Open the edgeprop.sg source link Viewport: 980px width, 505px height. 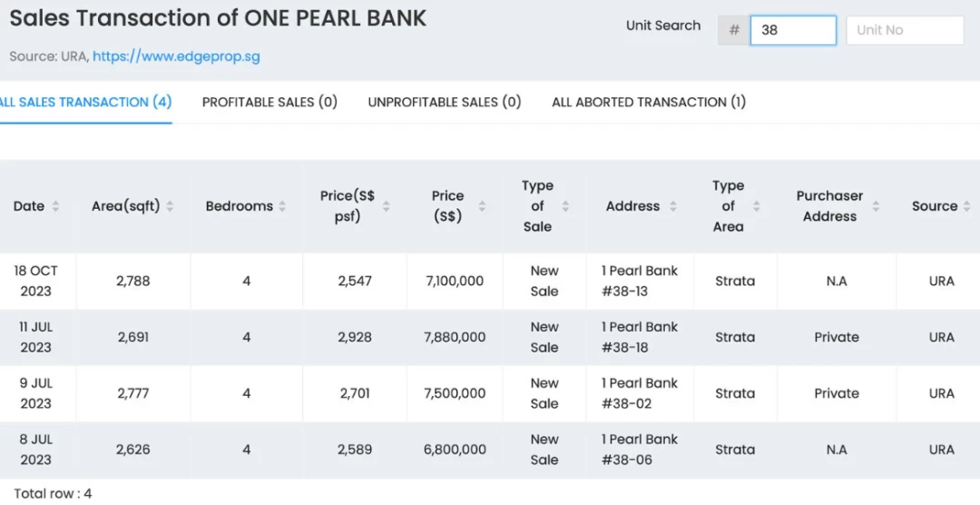[176, 56]
